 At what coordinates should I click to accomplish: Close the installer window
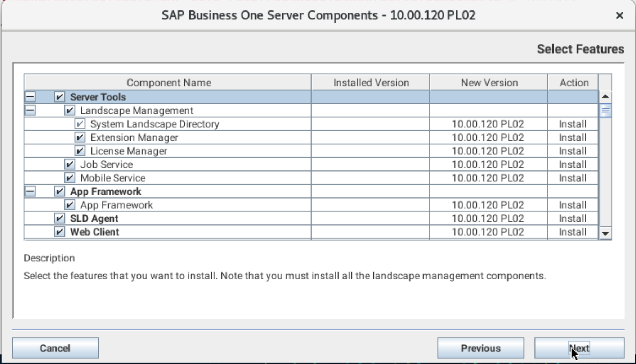pyautogui.click(x=619, y=15)
